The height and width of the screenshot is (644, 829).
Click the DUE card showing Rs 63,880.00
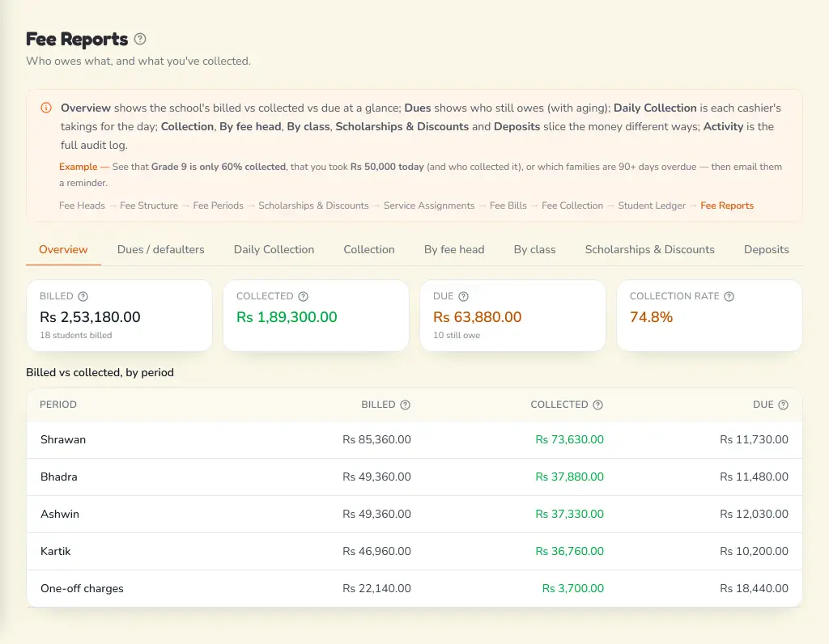512,316
